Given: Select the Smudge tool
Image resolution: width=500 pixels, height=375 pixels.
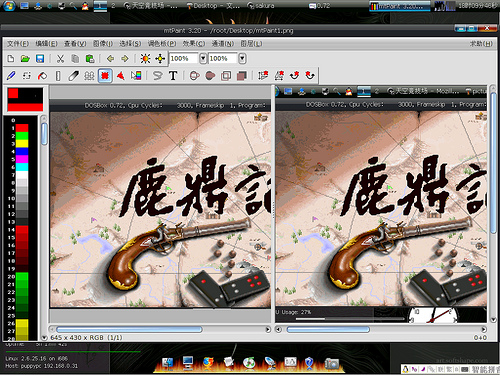Looking at the screenshot, I should click(73, 76).
